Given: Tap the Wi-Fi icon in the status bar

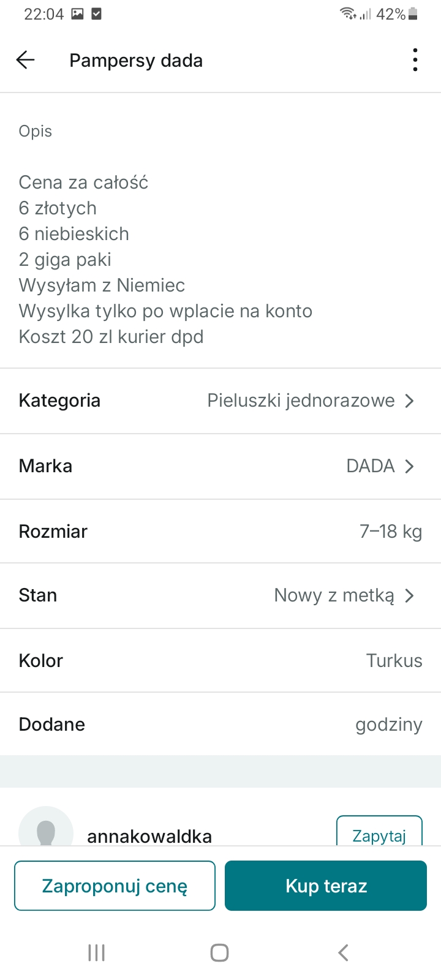Looking at the screenshot, I should (348, 13).
